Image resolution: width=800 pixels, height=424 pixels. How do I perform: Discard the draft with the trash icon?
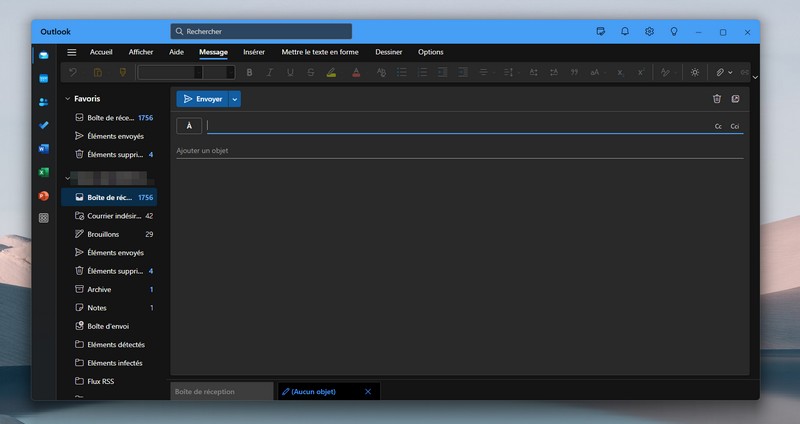[716, 99]
